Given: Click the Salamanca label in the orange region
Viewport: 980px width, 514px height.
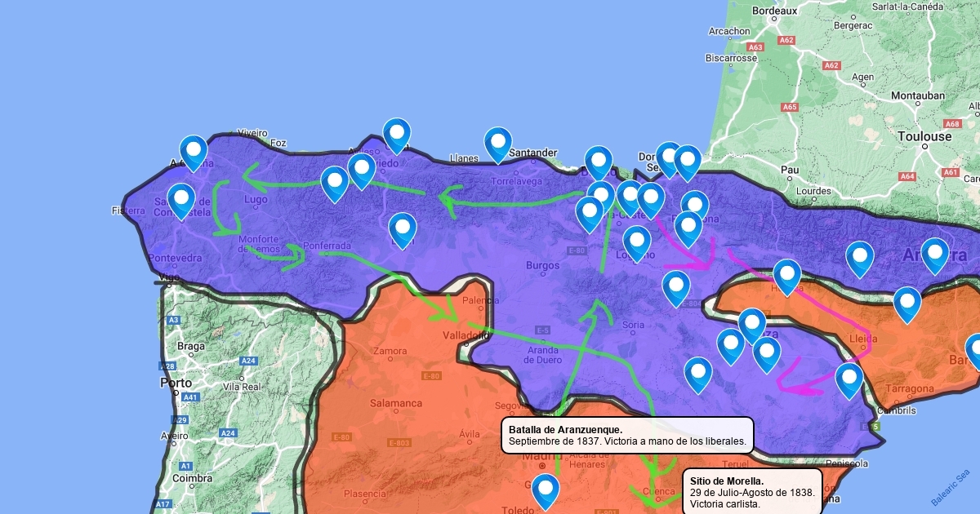Looking at the screenshot, I should pyautogui.click(x=396, y=403).
